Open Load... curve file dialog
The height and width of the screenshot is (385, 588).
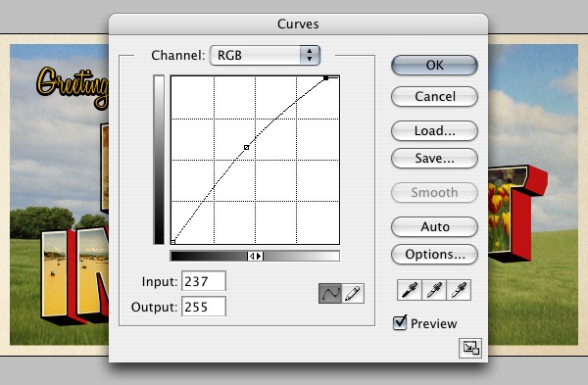pyautogui.click(x=434, y=131)
